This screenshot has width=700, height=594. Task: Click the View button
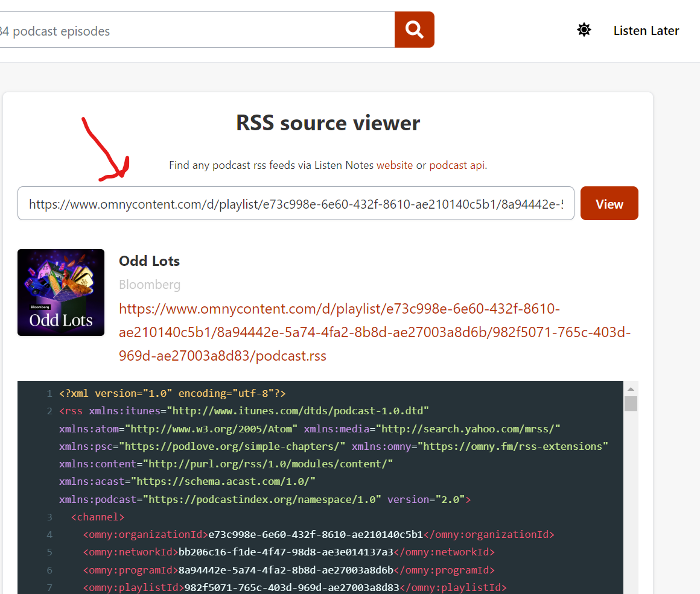pos(609,203)
